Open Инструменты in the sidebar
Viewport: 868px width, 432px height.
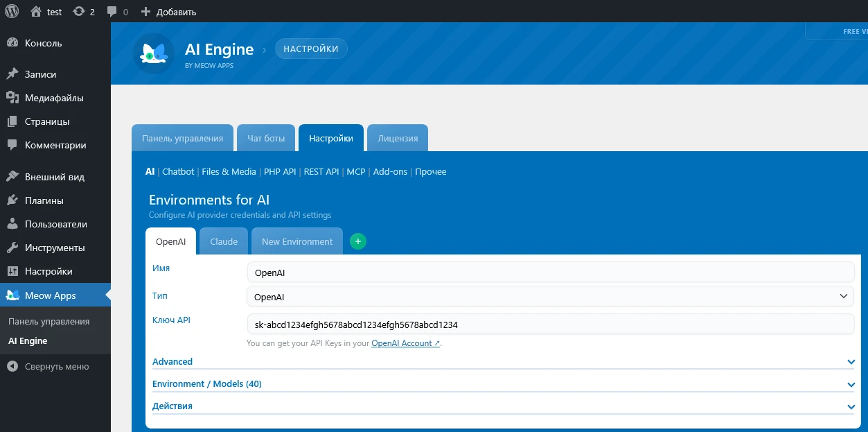pos(55,248)
